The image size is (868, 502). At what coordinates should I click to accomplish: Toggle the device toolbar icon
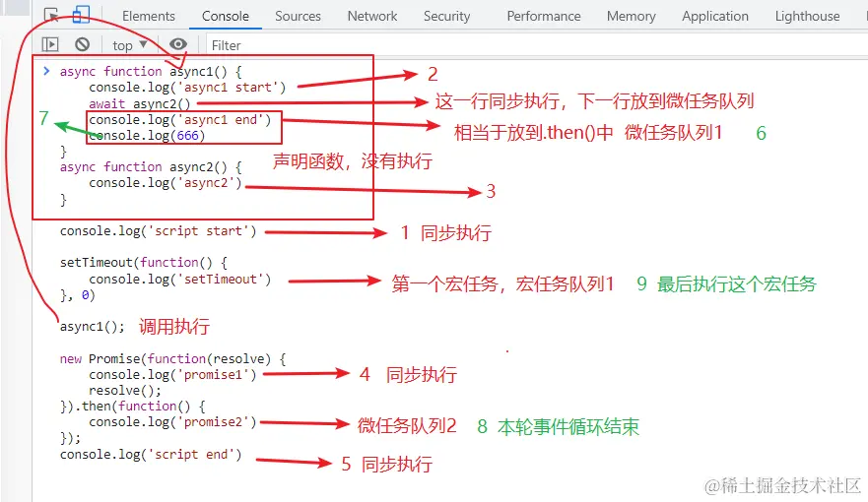click(x=81, y=16)
